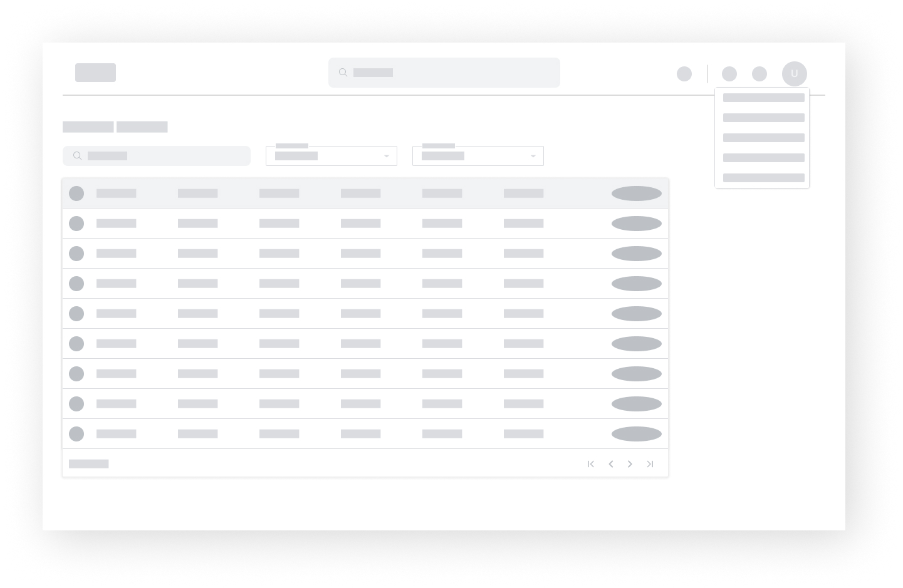Go to the previous page of the table
Image resolution: width=903 pixels, height=588 pixels.
click(x=610, y=464)
